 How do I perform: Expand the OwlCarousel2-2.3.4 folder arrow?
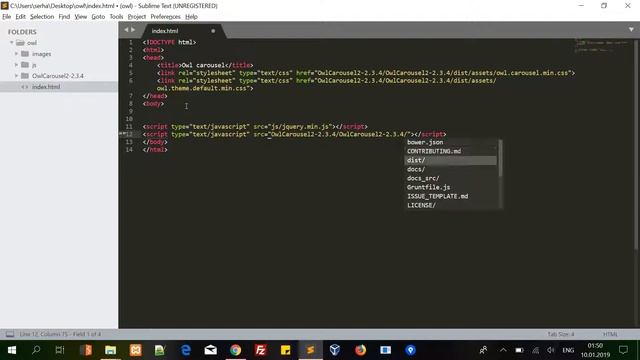(x=16, y=76)
